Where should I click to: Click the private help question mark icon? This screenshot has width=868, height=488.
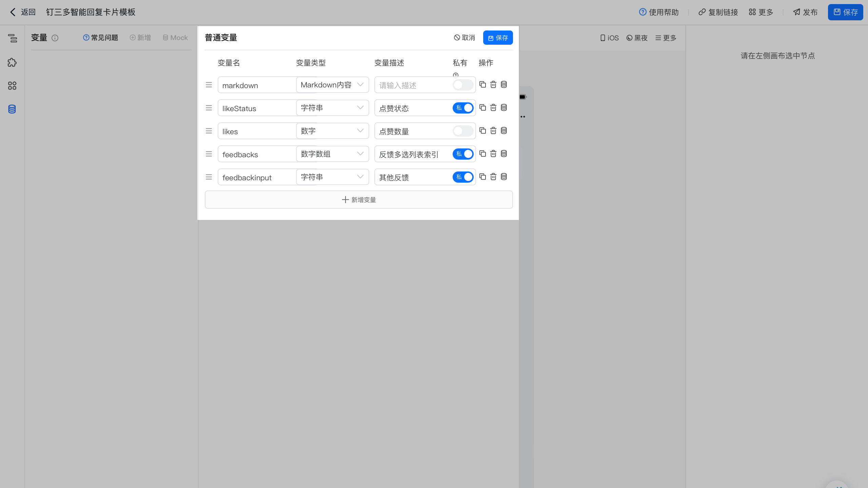tap(455, 75)
